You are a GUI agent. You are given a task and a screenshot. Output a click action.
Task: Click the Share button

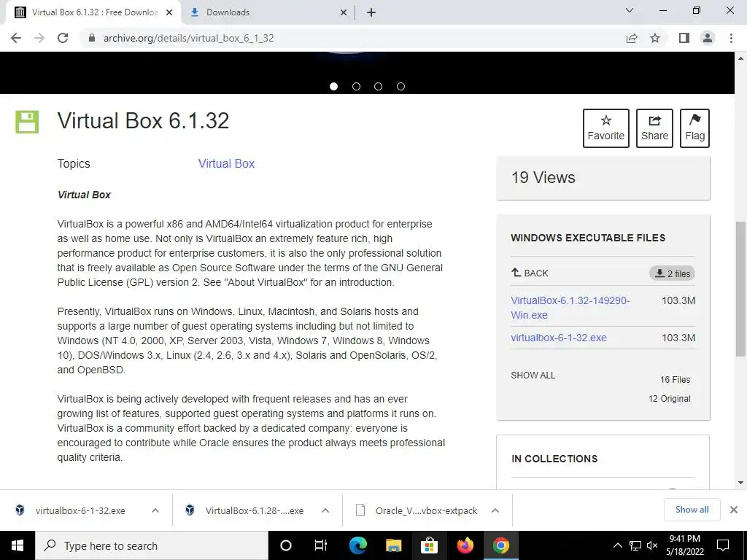point(654,128)
